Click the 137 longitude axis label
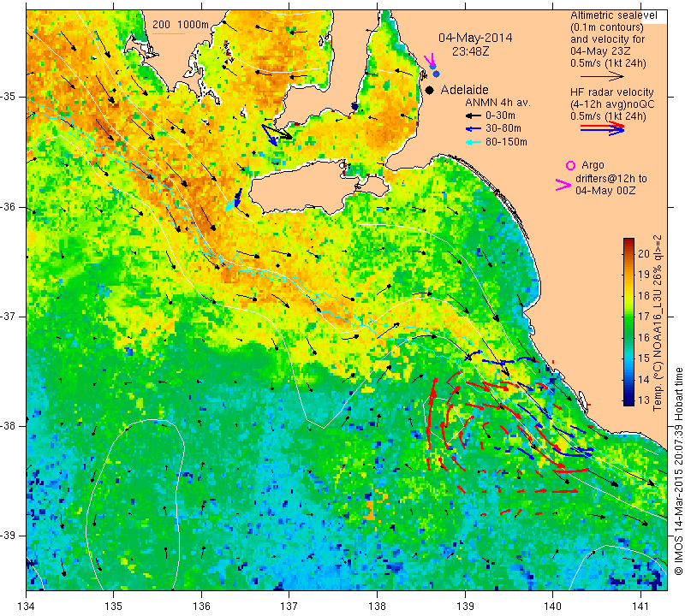This screenshot has height=616, width=685. tap(289, 607)
